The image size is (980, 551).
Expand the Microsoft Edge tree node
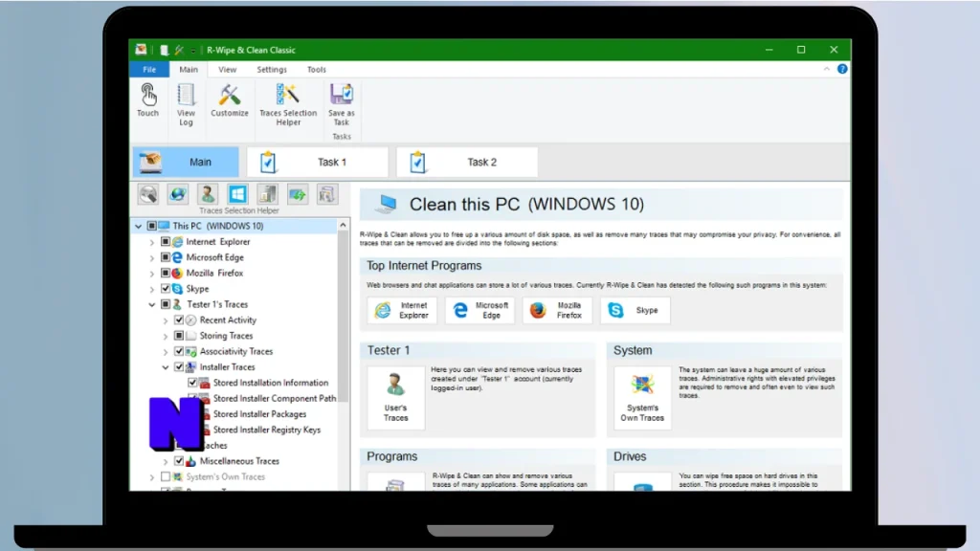pyautogui.click(x=152, y=257)
